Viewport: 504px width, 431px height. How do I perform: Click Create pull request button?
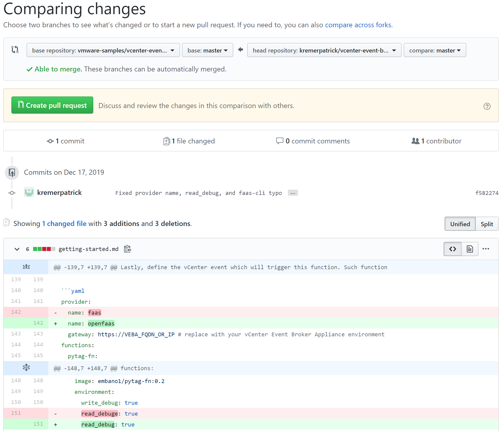coord(52,105)
